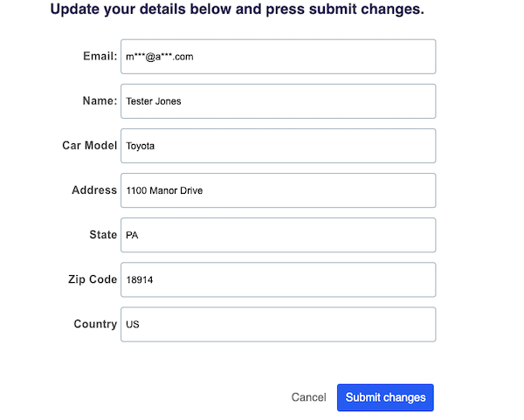
Task: Click into the Address field
Action: tap(278, 190)
